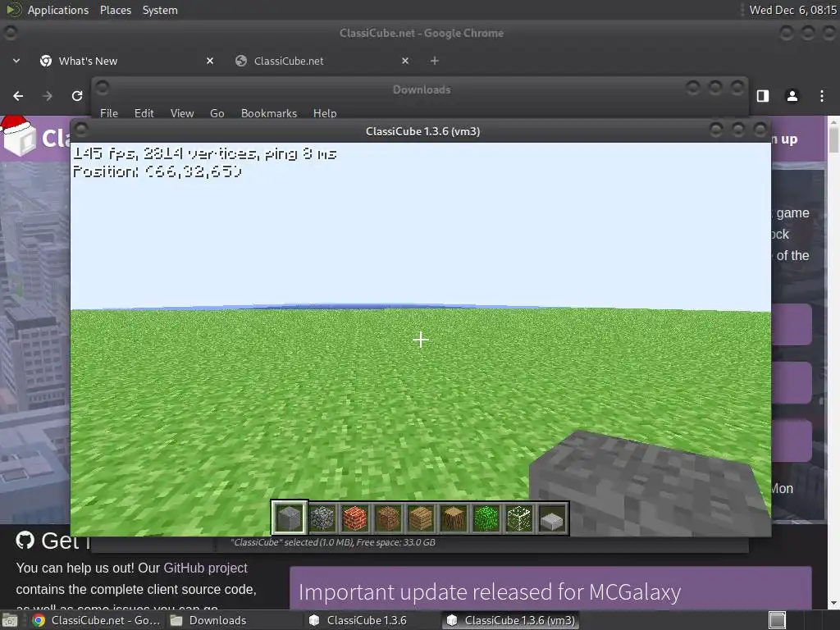Open Bookmarks menu in Downloads window
The width and height of the screenshot is (840, 630).
pyautogui.click(x=269, y=113)
